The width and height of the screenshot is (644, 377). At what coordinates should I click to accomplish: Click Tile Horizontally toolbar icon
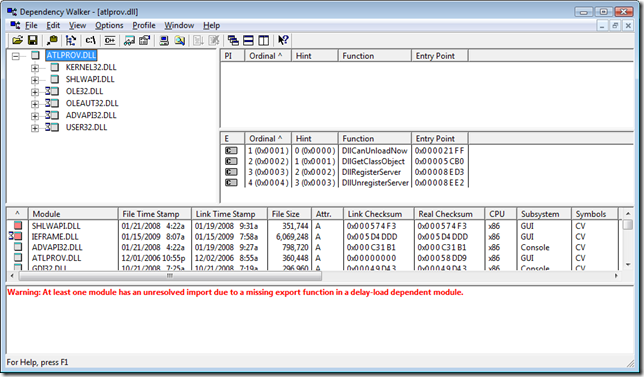coord(248,40)
